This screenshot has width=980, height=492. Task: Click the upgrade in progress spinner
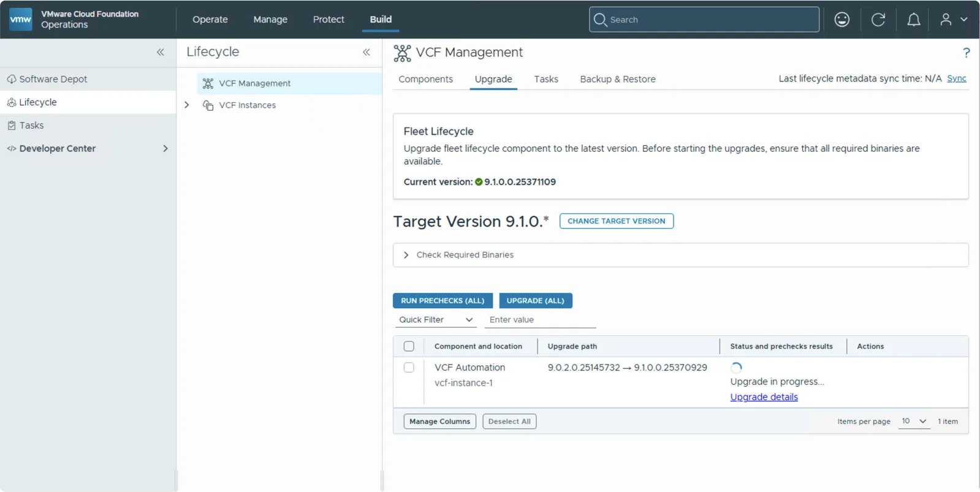[737, 368]
